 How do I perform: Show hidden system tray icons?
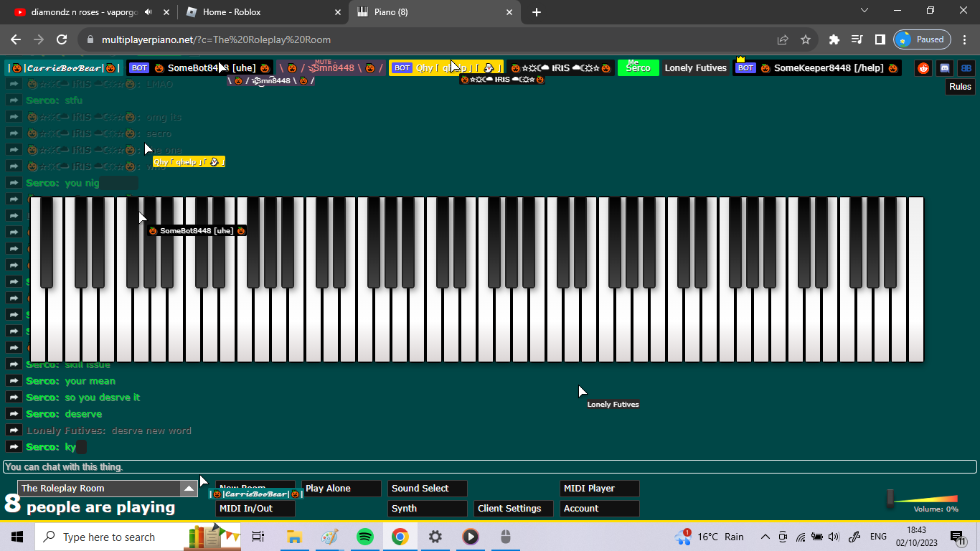click(x=765, y=537)
